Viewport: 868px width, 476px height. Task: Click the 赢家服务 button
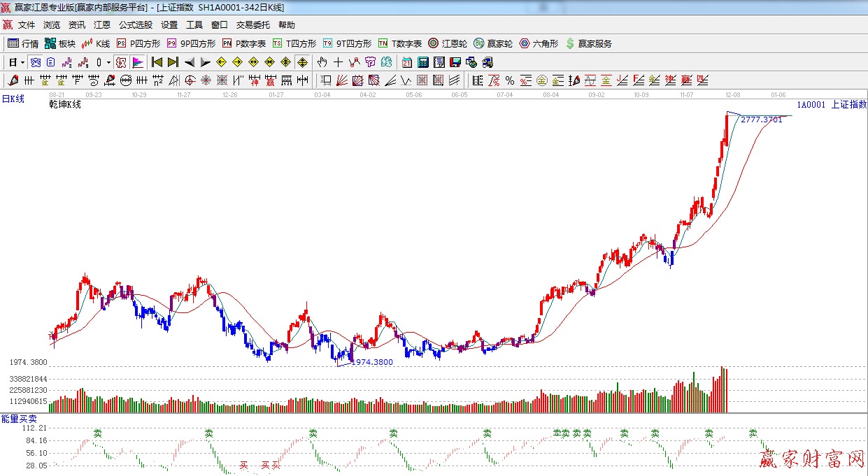[588, 43]
